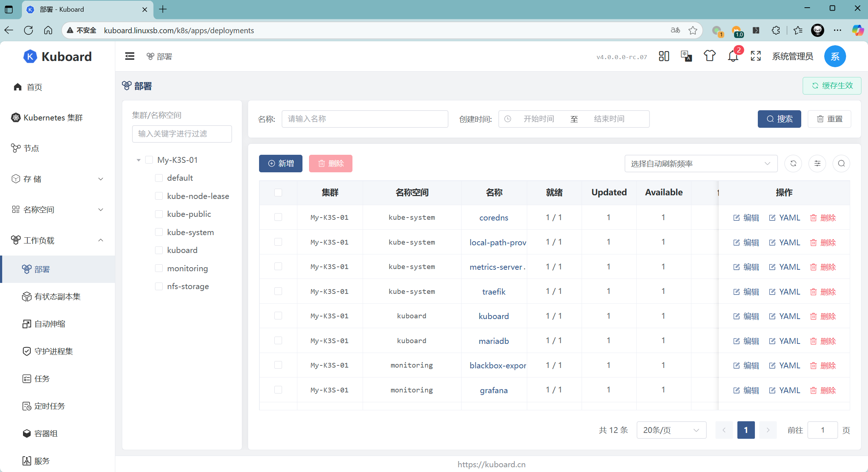The image size is (868, 472).
Task: Open the theme shirt icon
Action: pyautogui.click(x=710, y=56)
